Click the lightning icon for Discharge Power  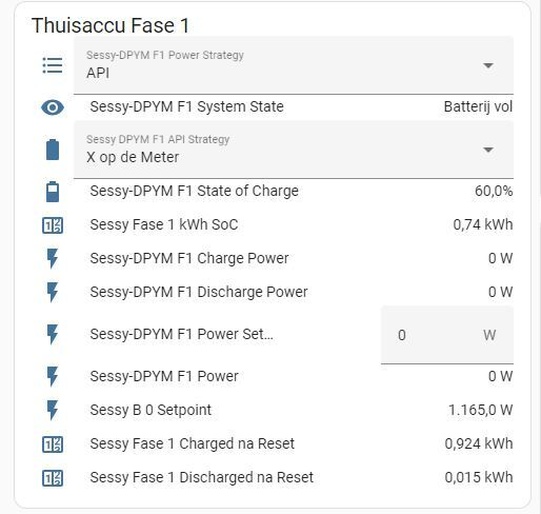click(x=52, y=292)
